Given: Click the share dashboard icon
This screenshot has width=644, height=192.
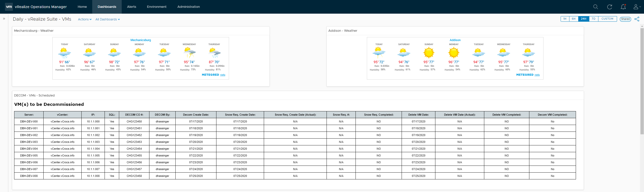Looking at the screenshot, I should 637,19.
